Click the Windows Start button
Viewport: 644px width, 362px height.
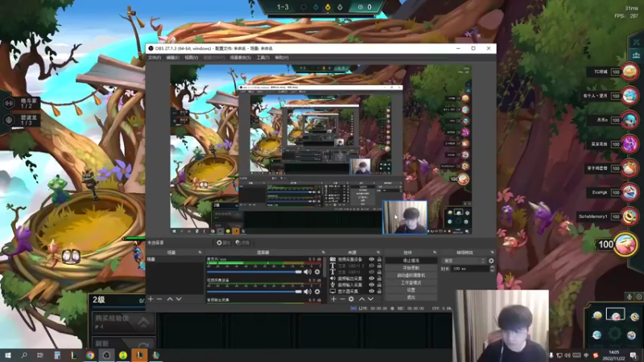[8, 355]
